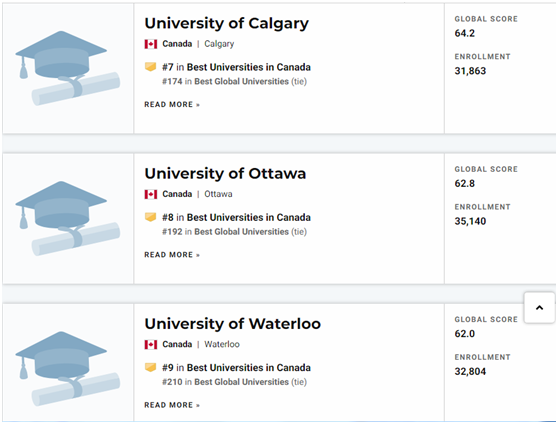Click the yellow badge icon beside #7 ranking
558x424 pixels.
[x=151, y=67]
